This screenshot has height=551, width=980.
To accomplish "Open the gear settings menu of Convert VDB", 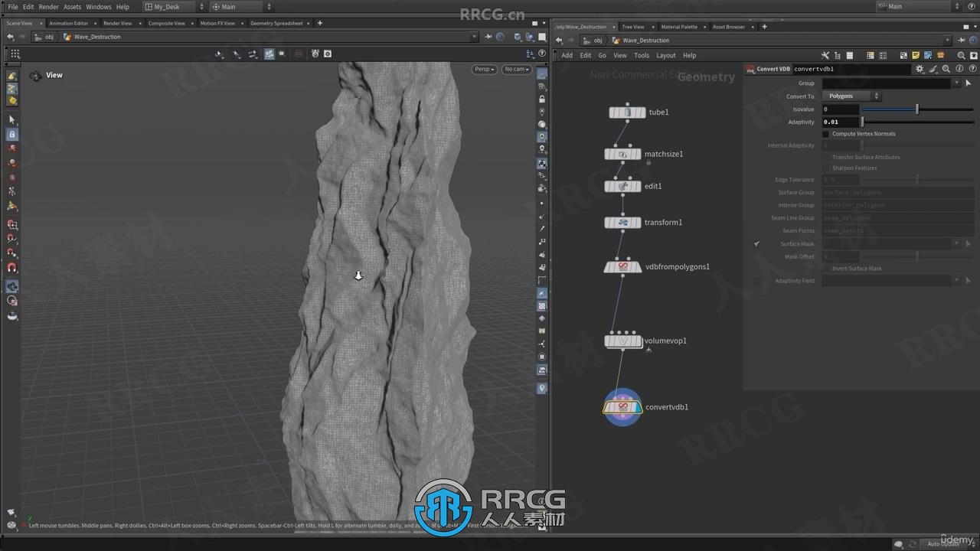I will (920, 69).
